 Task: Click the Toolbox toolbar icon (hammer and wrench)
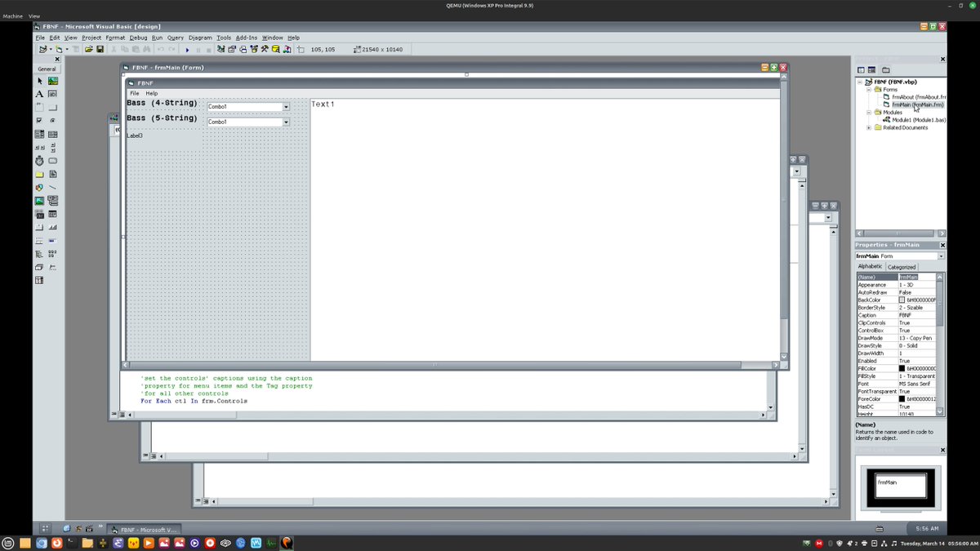click(x=265, y=50)
